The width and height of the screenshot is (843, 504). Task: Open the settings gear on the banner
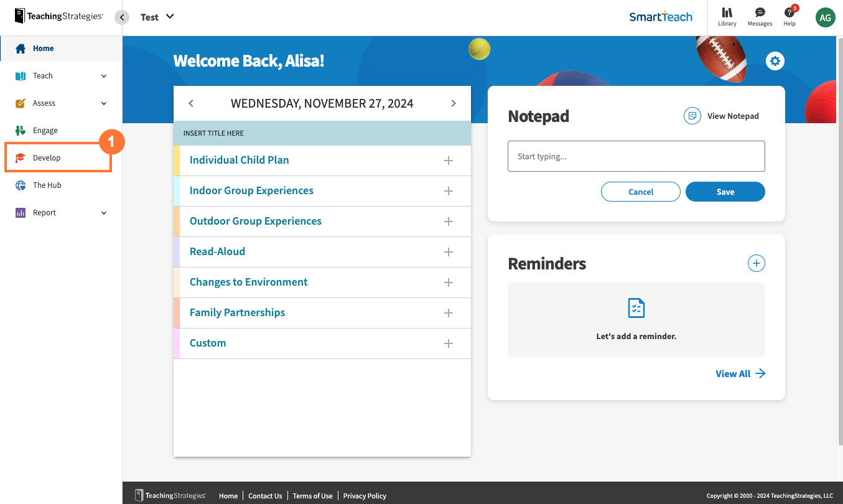[775, 61]
